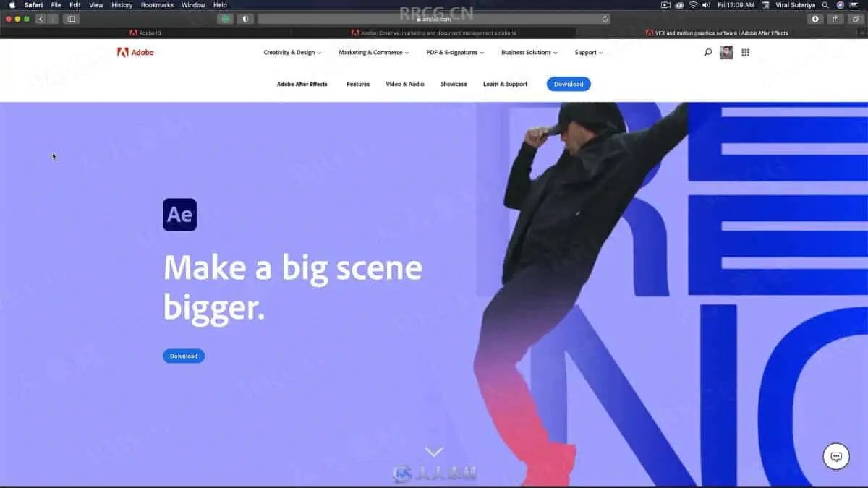Open the Bookmarks menu
The height and width of the screenshot is (488, 868).
tap(157, 5)
